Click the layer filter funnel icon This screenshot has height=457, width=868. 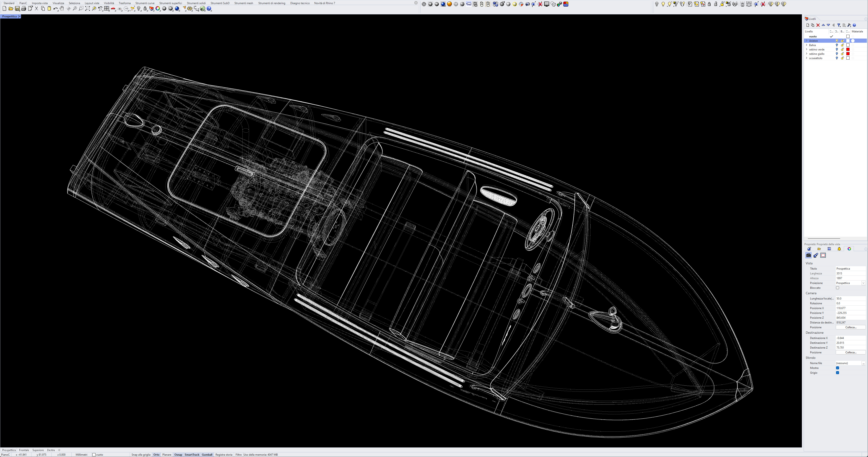pos(839,25)
